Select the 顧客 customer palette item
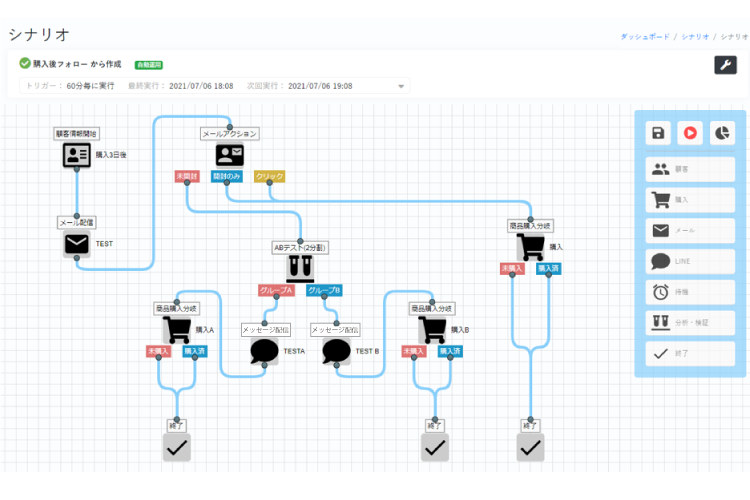This screenshot has height=500, width=750. coord(690,169)
